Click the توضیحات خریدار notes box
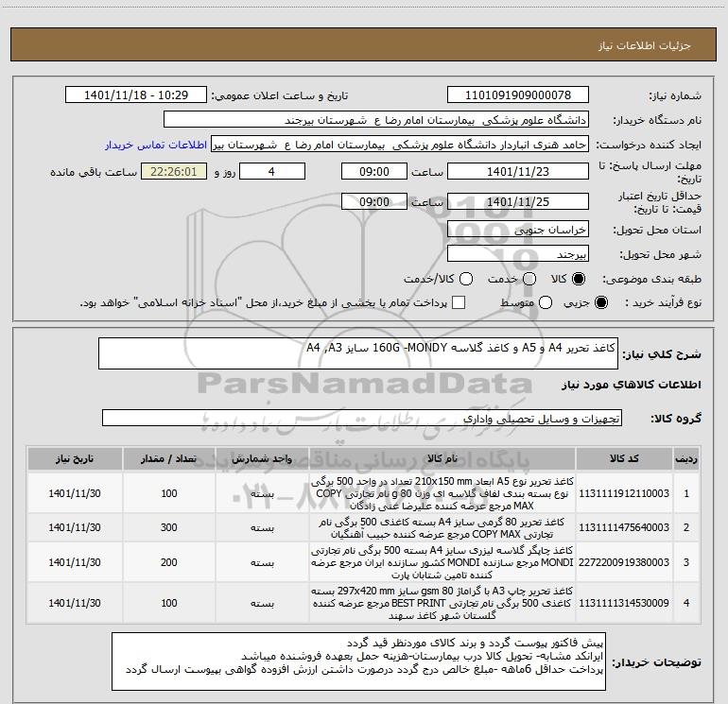728x704 pixels. pyautogui.click(x=358, y=661)
